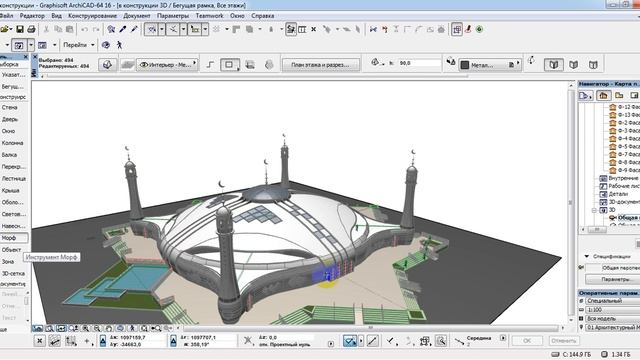Click the syringe inject parameters icon

pos(134,29)
